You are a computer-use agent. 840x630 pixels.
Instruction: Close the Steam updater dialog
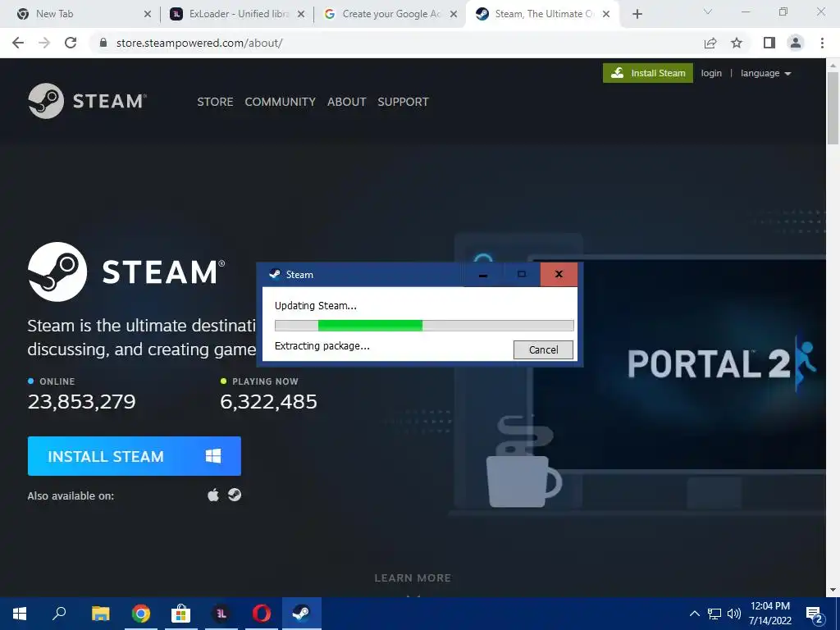click(x=559, y=274)
